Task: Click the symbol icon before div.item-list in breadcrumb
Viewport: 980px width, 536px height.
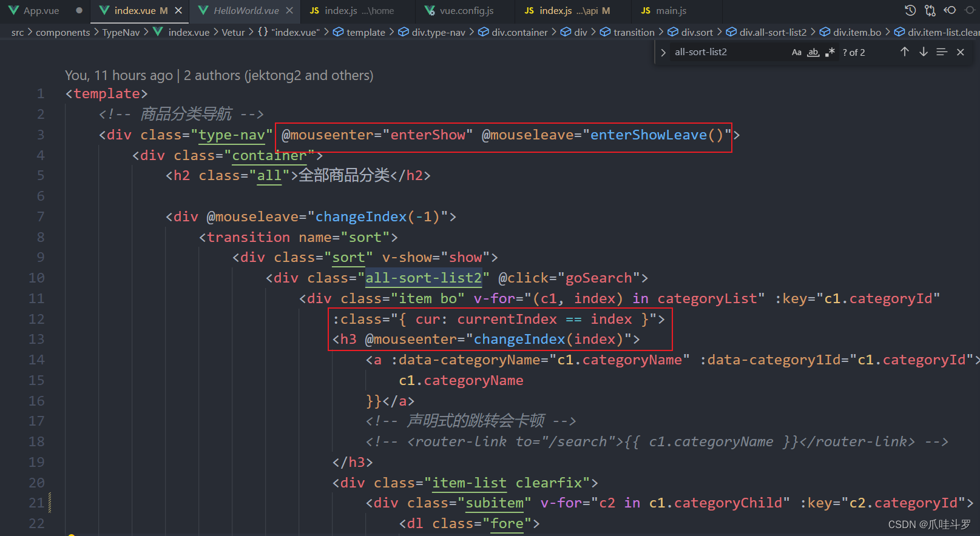Action: coord(899,32)
